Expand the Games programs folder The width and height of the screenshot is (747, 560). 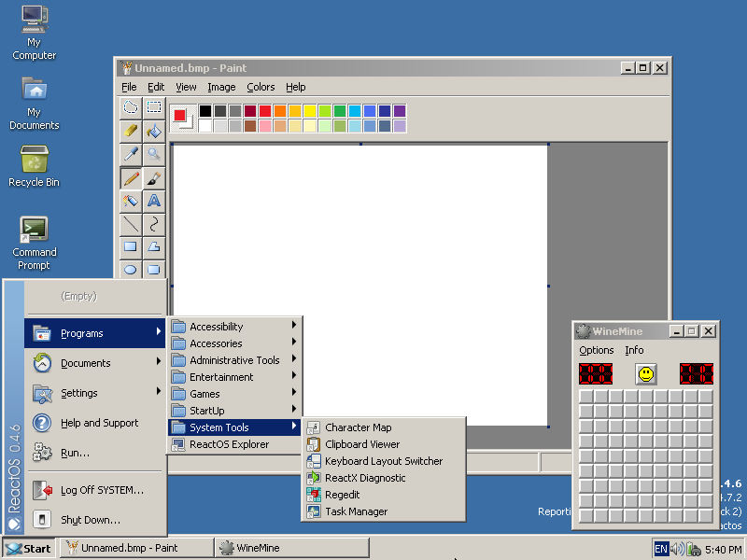point(235,394)
